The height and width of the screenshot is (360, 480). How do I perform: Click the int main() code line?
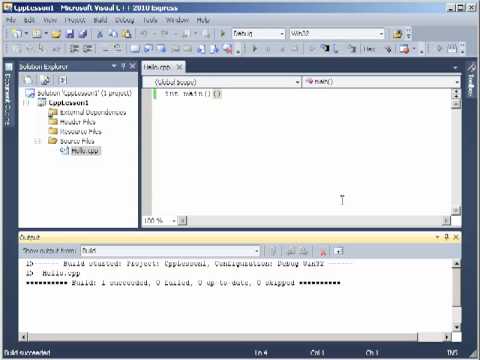[192, 94]
